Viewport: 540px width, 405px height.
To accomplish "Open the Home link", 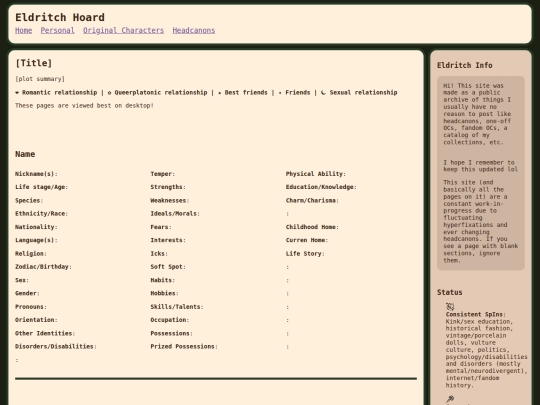I will [23, 30].
